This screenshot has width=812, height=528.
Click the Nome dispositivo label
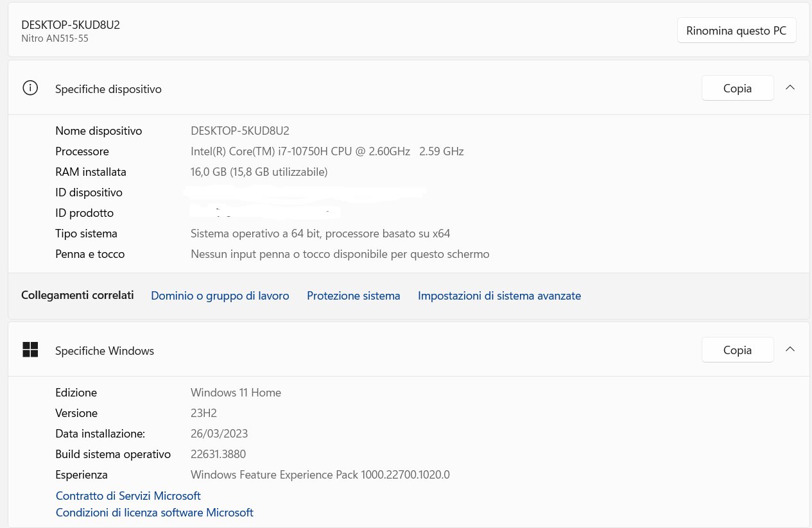point(99,131)
